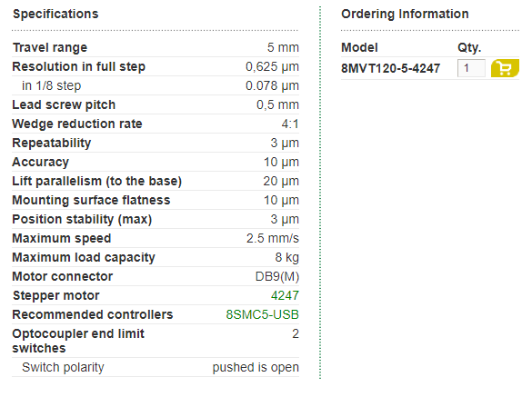
Task: Click the Ordering Information heading
Action: pyautogui.click(x=405, y=14)
